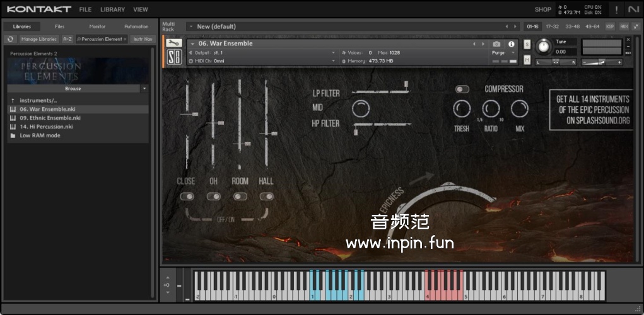Switch to the Automation tab
The image size is (644, 315).
[136, 26]
